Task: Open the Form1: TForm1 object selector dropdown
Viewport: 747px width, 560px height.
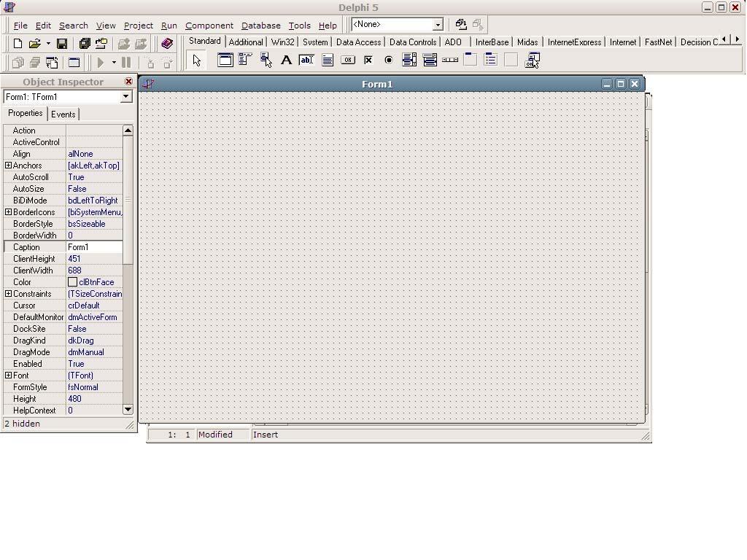Action: (125, 97)
